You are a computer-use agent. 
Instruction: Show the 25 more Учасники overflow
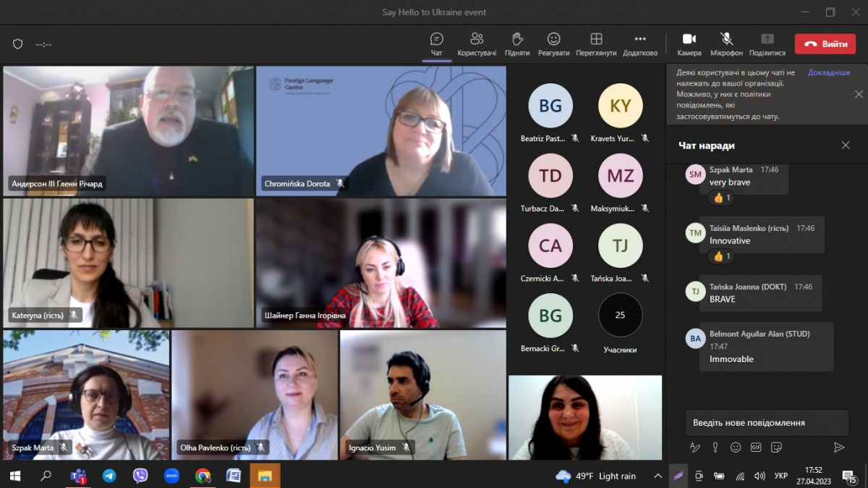point(620,316)
